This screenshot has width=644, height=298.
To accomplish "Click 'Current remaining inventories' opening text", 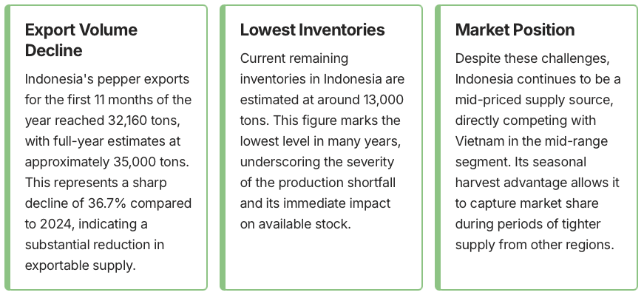I will click(x=294, y=58).
